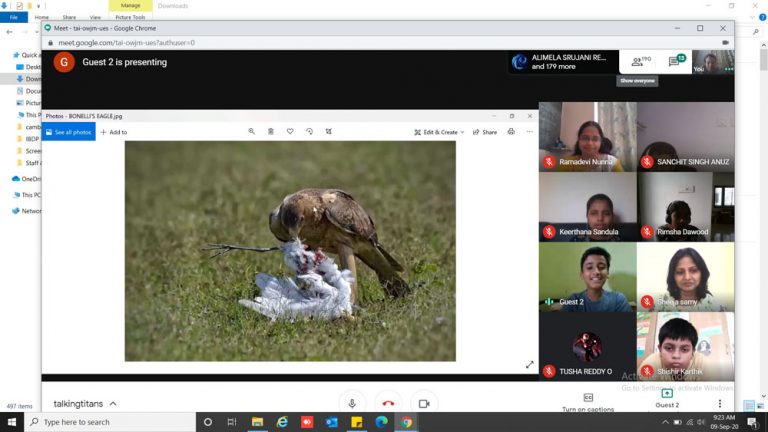Open notification action center icon
This screenshot has height=432, width=768.
click(752, 422)
